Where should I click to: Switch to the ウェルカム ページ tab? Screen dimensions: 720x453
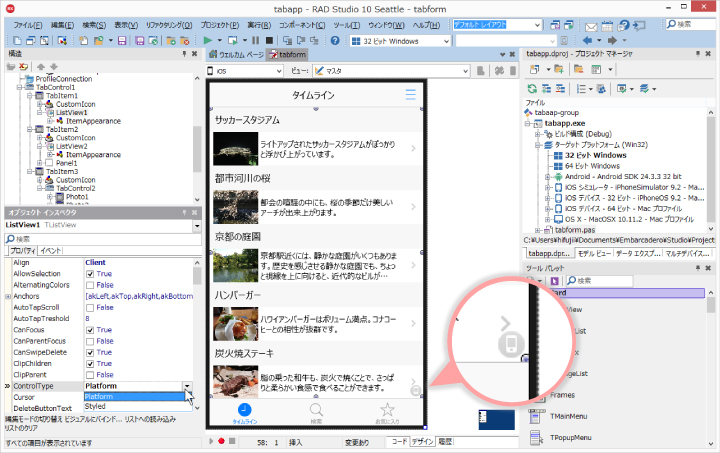point(236,55)
